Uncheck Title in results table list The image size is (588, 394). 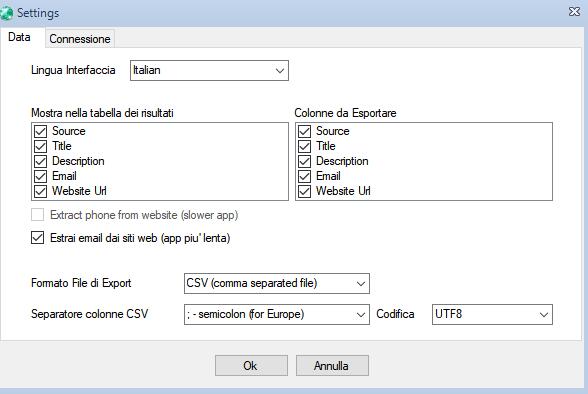click(40, 146)
